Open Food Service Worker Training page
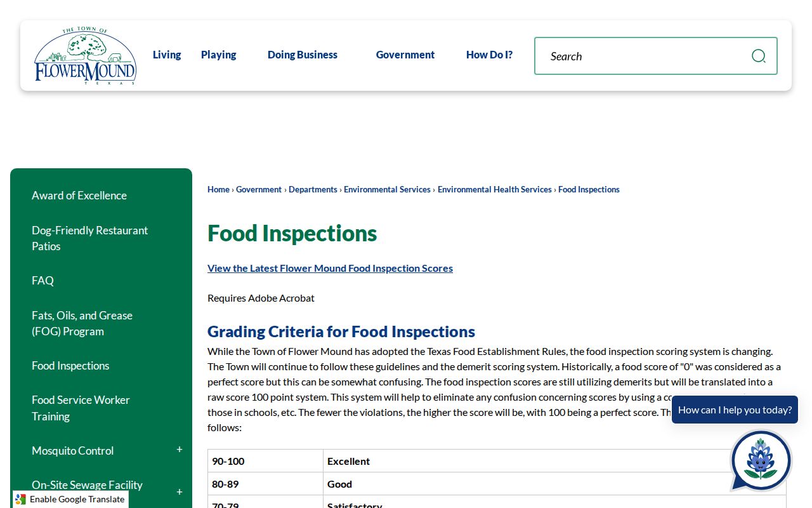The width and height of the screenshot is (812, 508). (81, 408)
